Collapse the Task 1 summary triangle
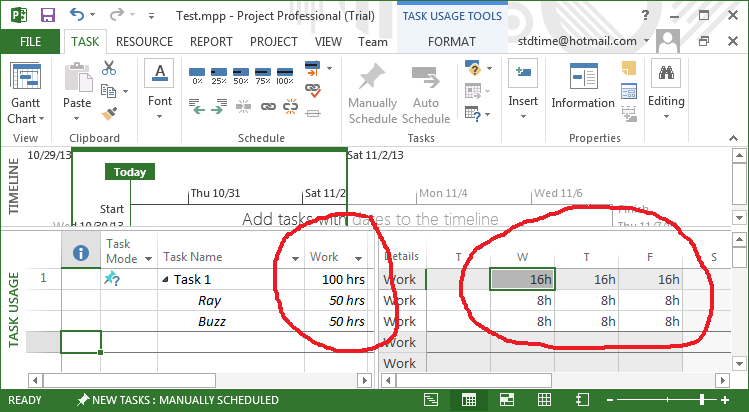Image resolution: width=749 pixels, height=412 pixels. pyautogui.click(x=165, y=280)
